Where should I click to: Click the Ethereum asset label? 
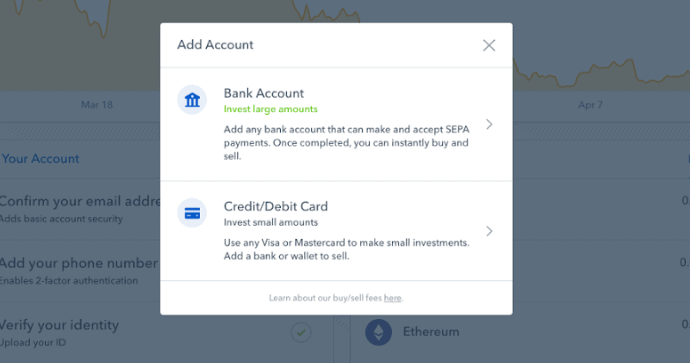point(431,332)
